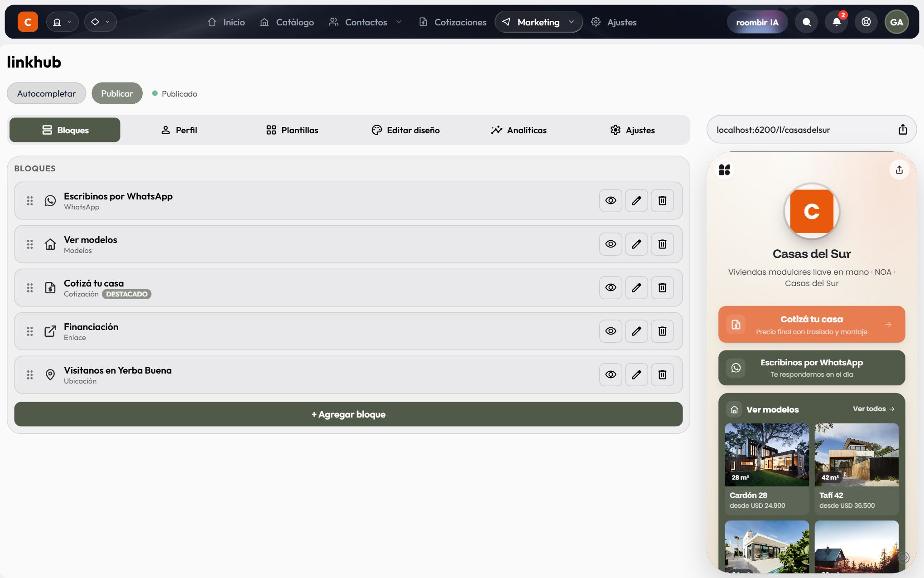The width and height of the screenshot is (924, 578).
Task: Expand the diamond icon dropdown in top bar
Action: (100, 22)
